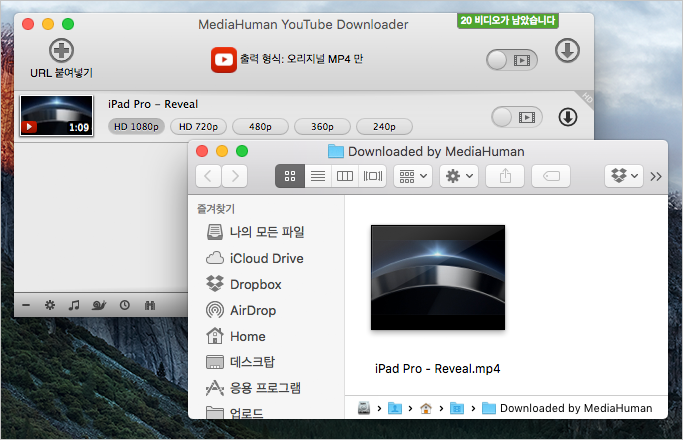Click the iPad Pro - Reveal.mp4 file name
Screen dimensions: 683x440
(x=438, y=369)
